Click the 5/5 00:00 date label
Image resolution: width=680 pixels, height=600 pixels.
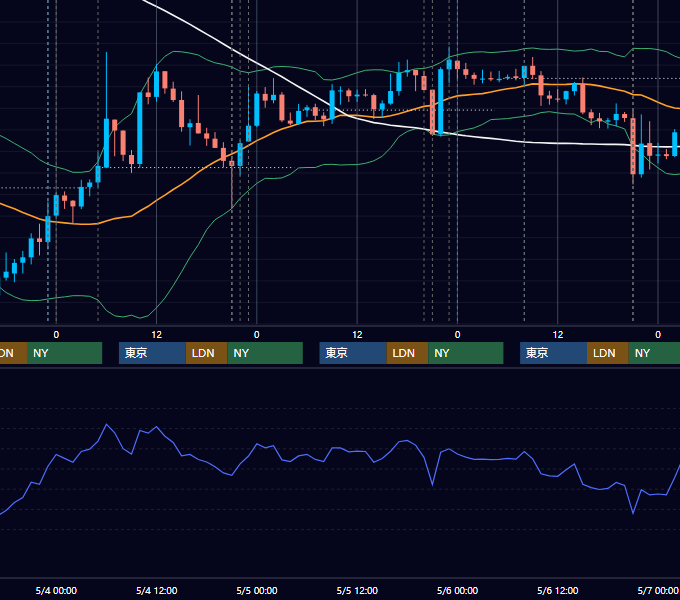257,590
